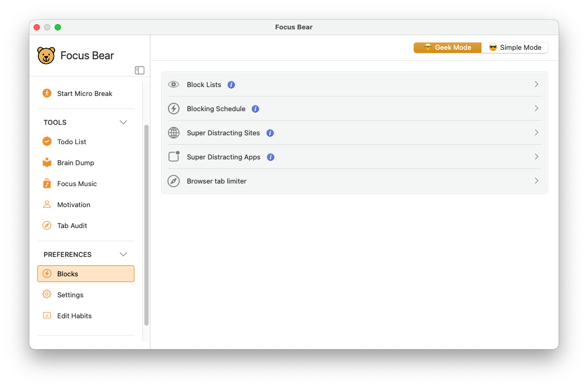Open Tab Audit
This screenshot has height=388, width=588.
click(86, 225)
